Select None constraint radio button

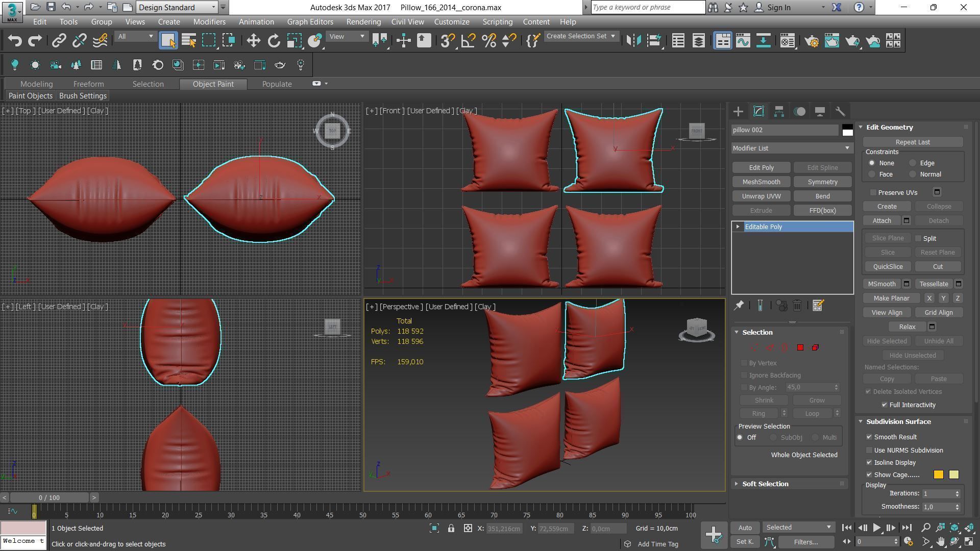click(x=872, y=163)
